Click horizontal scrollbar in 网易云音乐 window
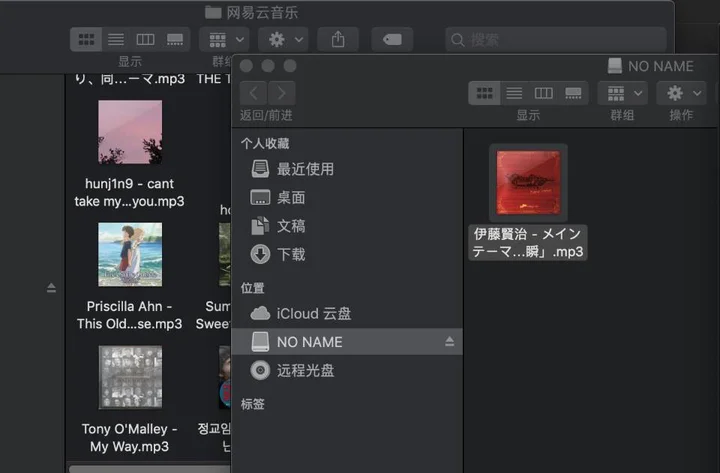Viewport: 720px width, 473px height. (x=150, y=469)
